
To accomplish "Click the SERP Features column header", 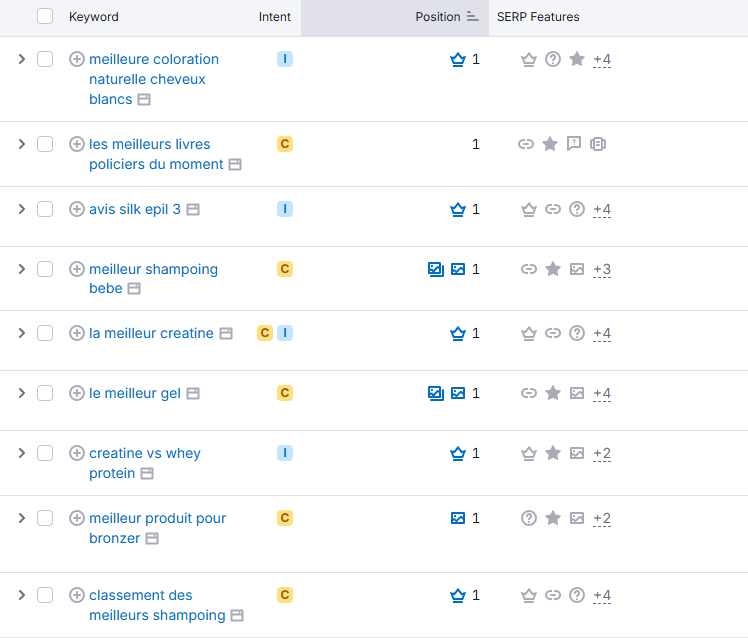I will pos(538,17).
